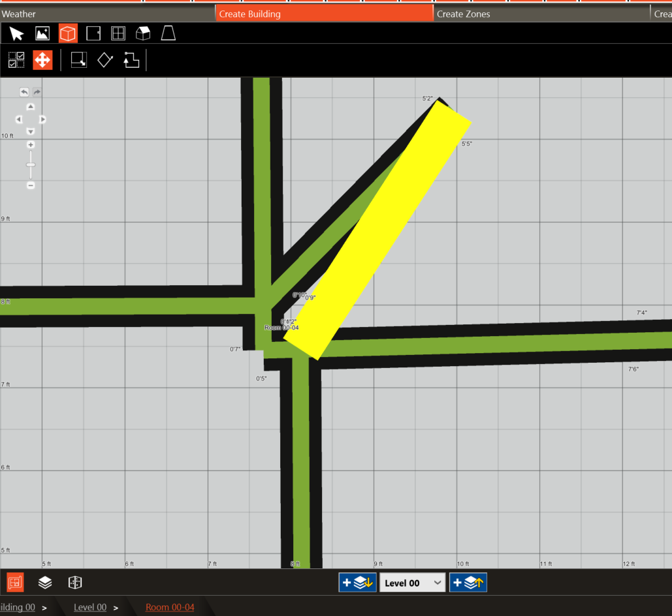Click the 0'5" dimension label
Image resolution: width=672 pixels, height=616 pixels.
click(x=261, y=378)
